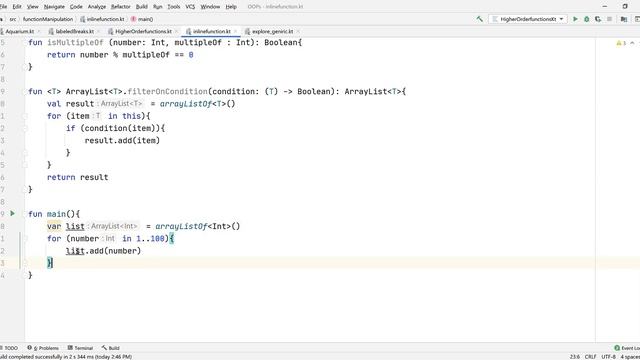
Task: Open the Analyze menu
Action: pos(97,7)
